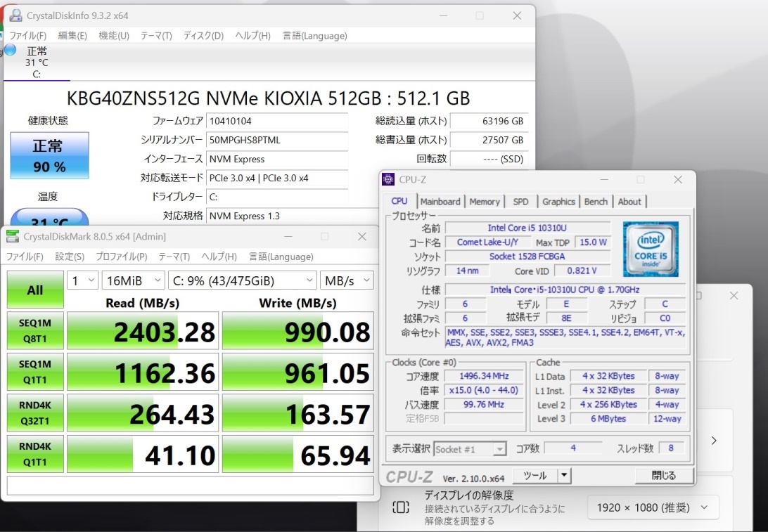Switch to the Mainboard tab in CPU-Z
Viewport: 768px width, 532px height.
440,202
